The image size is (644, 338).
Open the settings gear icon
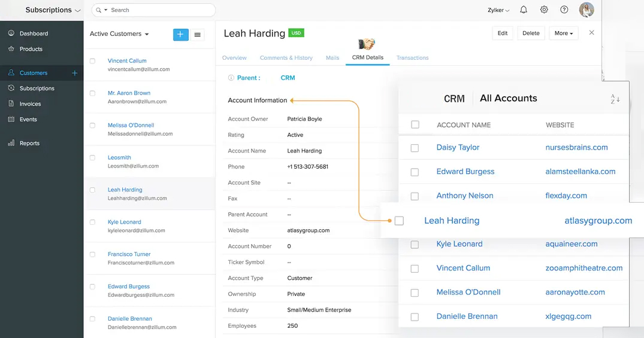point(544,10)
